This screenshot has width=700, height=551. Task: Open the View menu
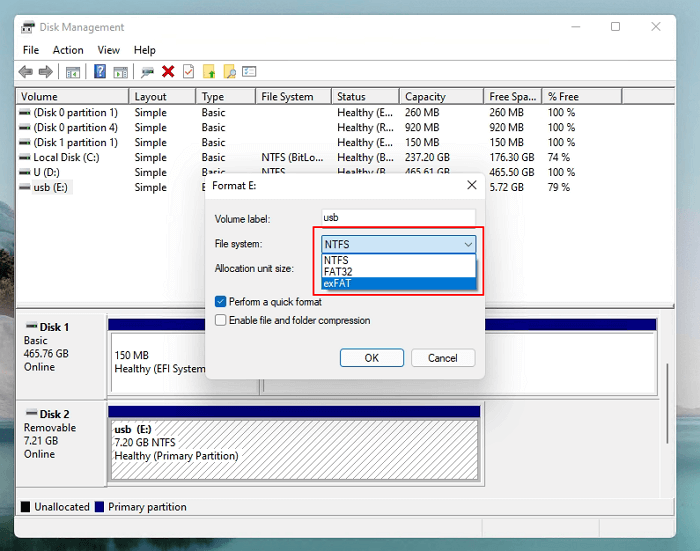point(108,50)
